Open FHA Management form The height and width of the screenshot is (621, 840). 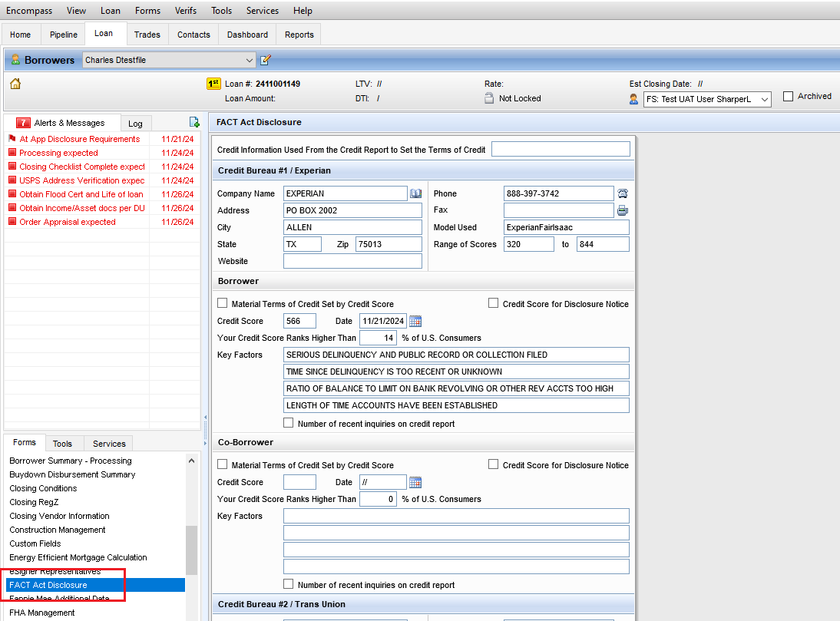pos(41,613)
